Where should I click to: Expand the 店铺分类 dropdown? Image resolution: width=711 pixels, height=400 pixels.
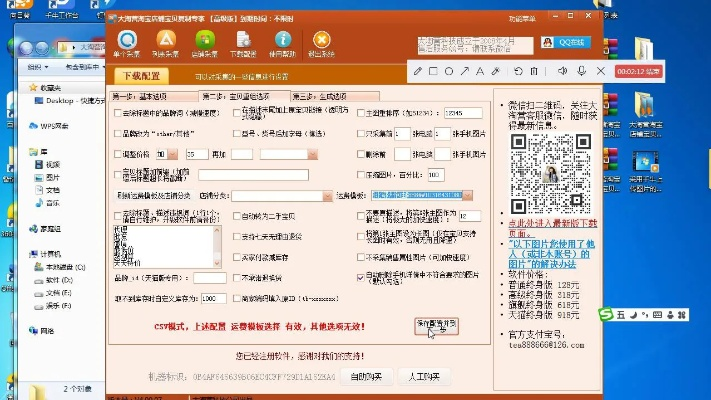pyautogui.click(x=328, y=196)
